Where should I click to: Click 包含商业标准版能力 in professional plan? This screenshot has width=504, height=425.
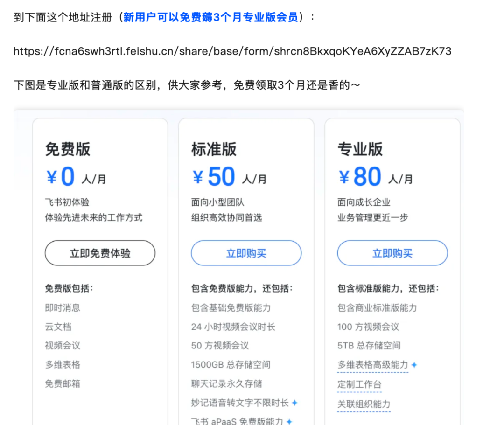378,308
